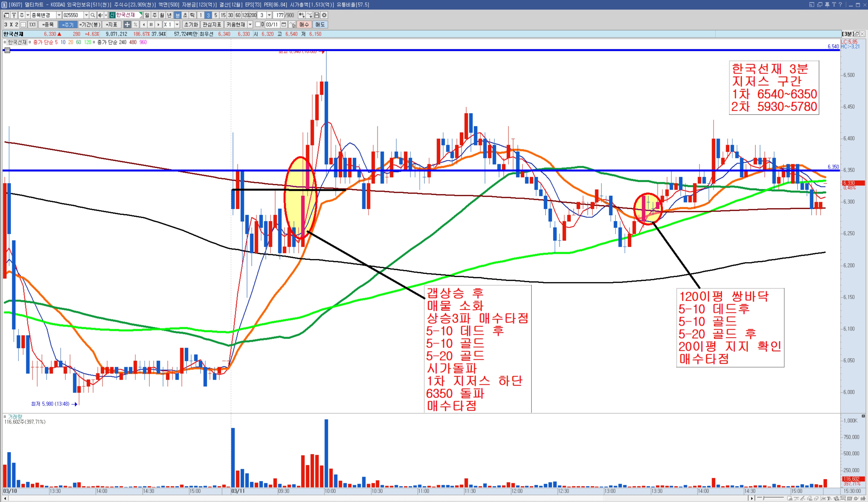Select the 15 minute interval tab
Screen dimensions: 868x502
click(223, 15)
